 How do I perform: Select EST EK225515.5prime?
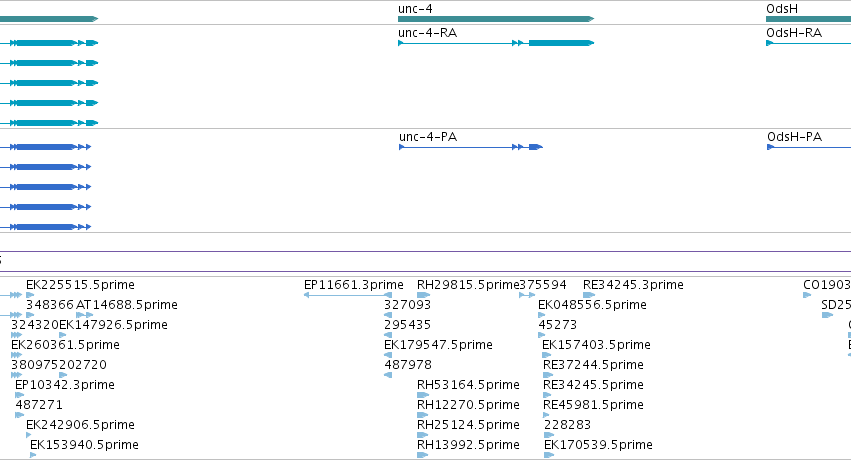[x=80, y=285]
